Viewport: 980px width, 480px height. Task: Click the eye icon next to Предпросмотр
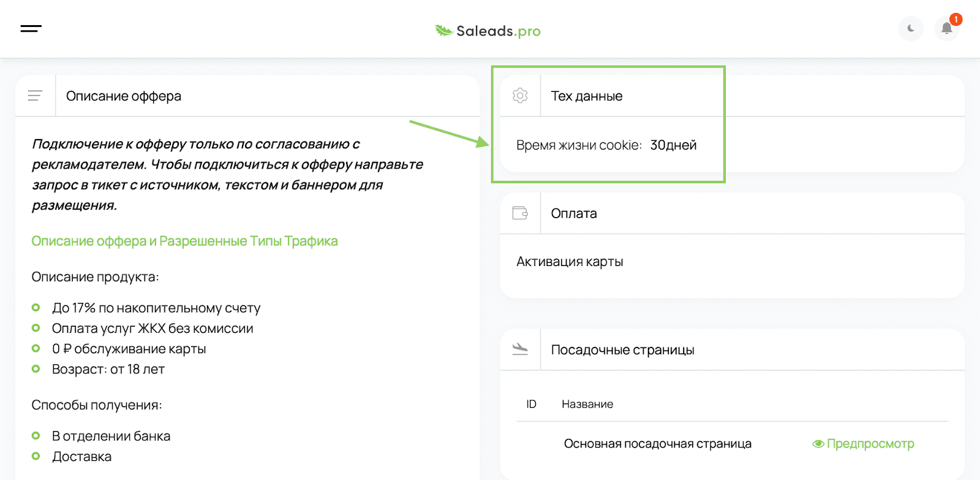[x=818, y=444]
